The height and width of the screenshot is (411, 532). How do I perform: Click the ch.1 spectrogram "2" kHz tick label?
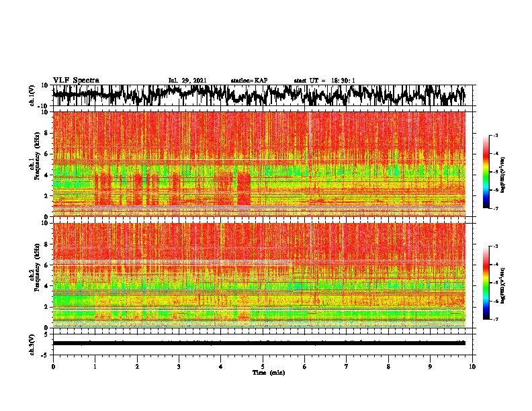(x=46, y=196)
